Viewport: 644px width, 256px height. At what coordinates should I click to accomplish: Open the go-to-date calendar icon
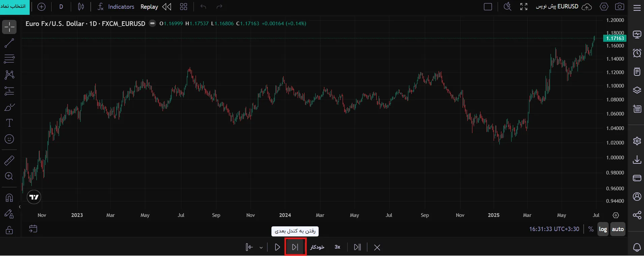pyautogui.click(x=33, y=229)
